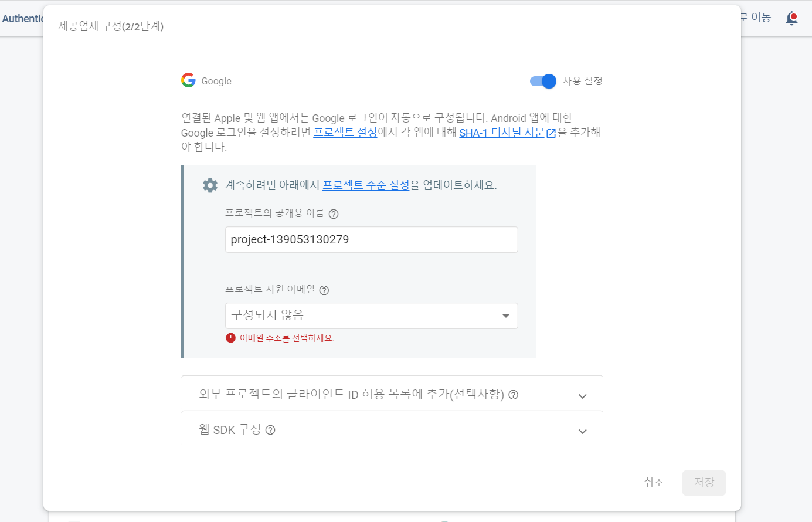Expand 외부 프로젝트의 클라이언트 ID 허용 목록 section

coord(392,394)
